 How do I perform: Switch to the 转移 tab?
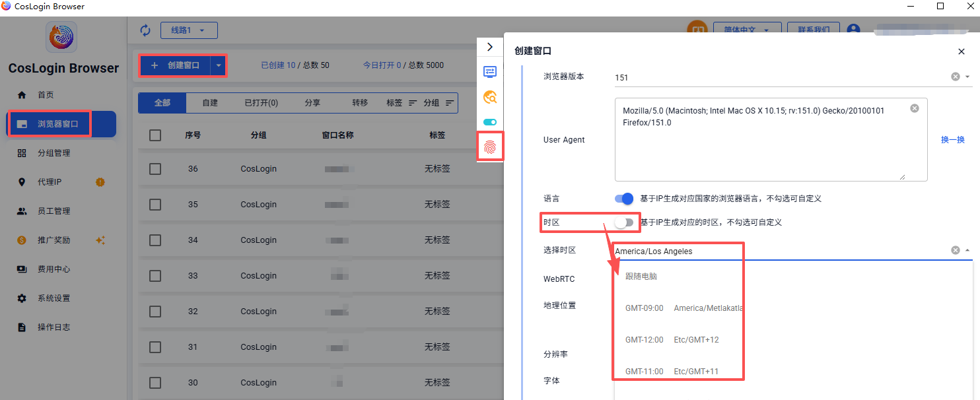click(x=360, y=103)
